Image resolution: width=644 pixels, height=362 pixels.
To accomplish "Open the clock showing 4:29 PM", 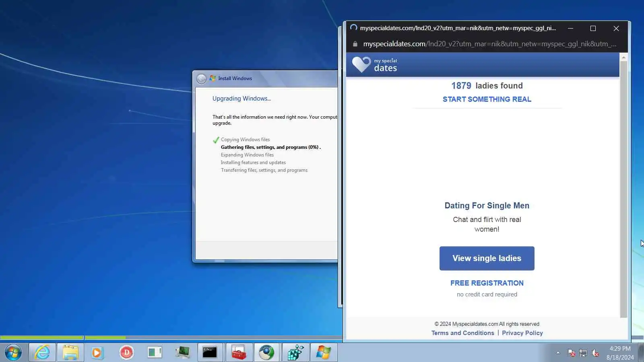I will coord(620,353).
